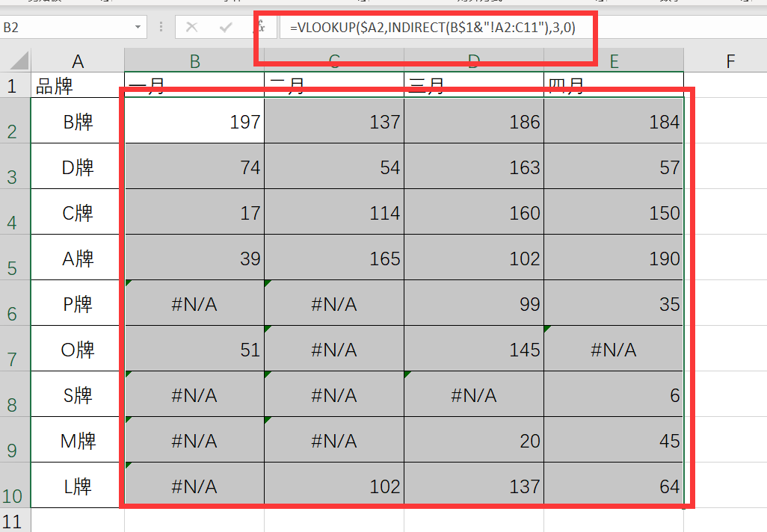
Task: Click cell M牌 in column A
Action: (78, 439)
